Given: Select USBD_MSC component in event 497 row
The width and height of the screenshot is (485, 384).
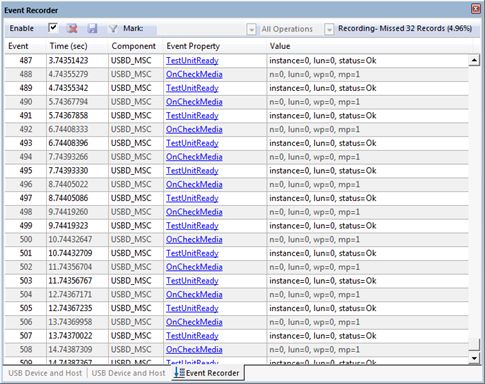Looking at the screenshot, I should pyautogui.click(x=131, y=198).
